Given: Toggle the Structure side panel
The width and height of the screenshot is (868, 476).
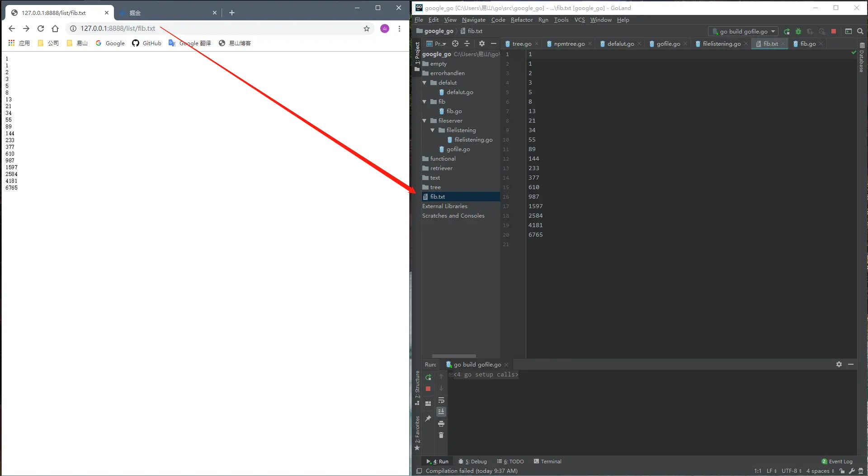Looking at the screenshot, I should coord(417,388).
